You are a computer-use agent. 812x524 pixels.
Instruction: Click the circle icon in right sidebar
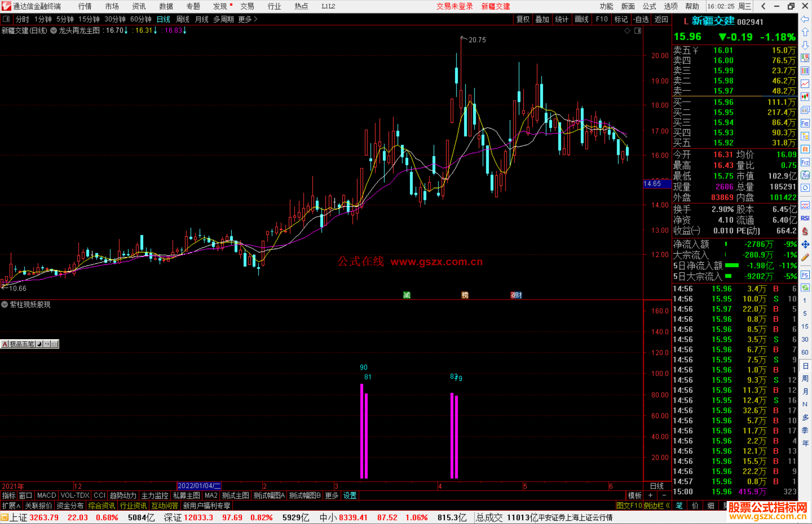pos(805,188)
